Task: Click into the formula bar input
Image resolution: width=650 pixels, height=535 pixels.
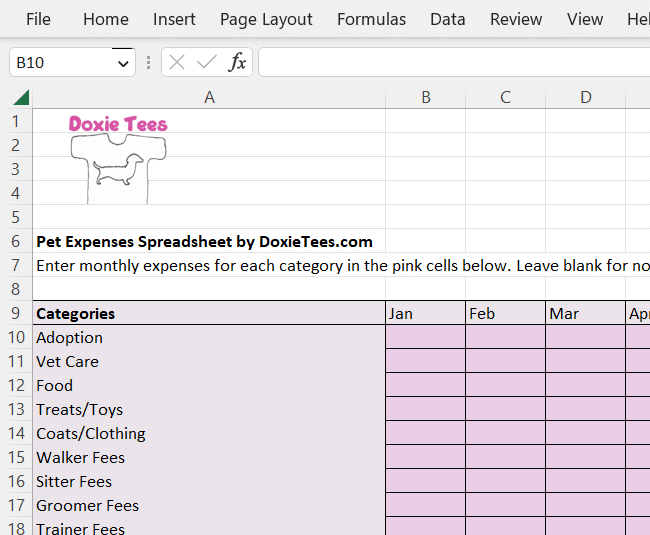Action: click(454, 62)
